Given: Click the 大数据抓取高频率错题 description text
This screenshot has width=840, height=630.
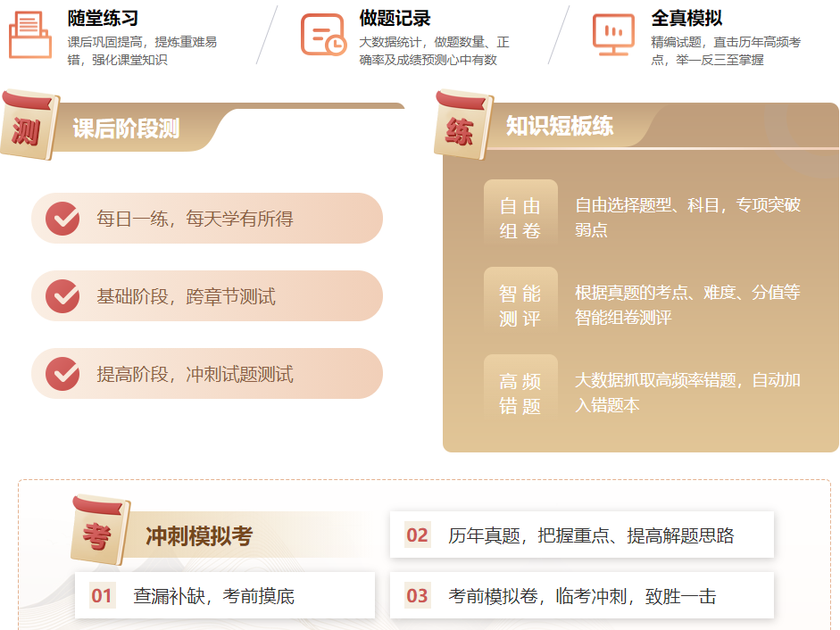Looking at the screenshot, I should (x=687, y=393).
